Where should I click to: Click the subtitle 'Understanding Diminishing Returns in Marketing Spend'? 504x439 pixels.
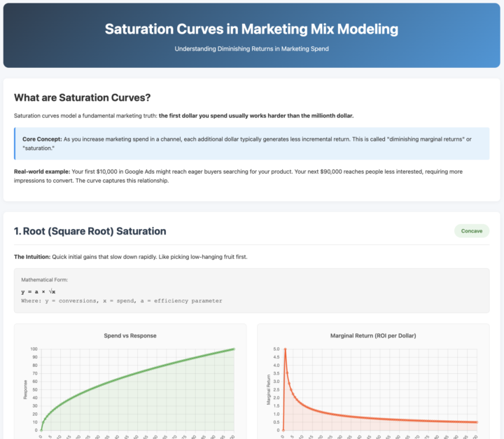(x=251, y=49)
